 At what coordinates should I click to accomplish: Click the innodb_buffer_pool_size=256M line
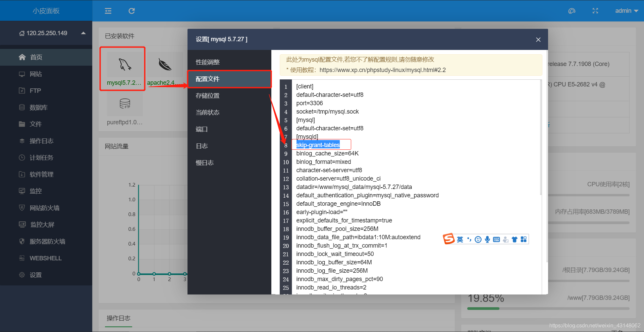(337, 229)
